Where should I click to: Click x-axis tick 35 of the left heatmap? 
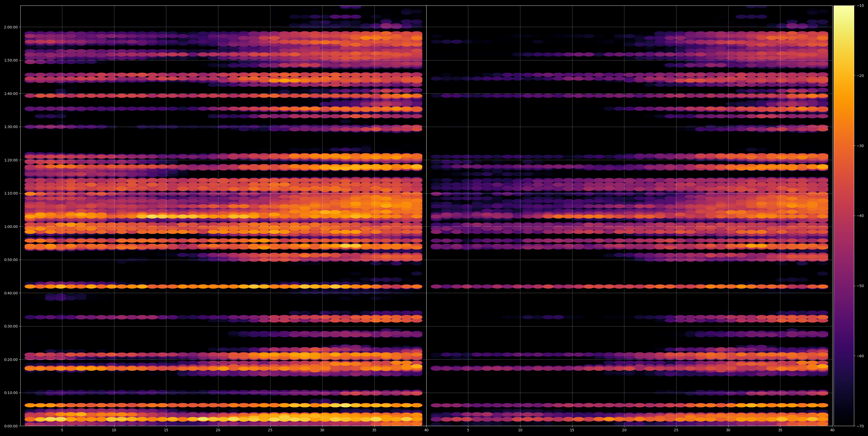(x=374, y=430)
